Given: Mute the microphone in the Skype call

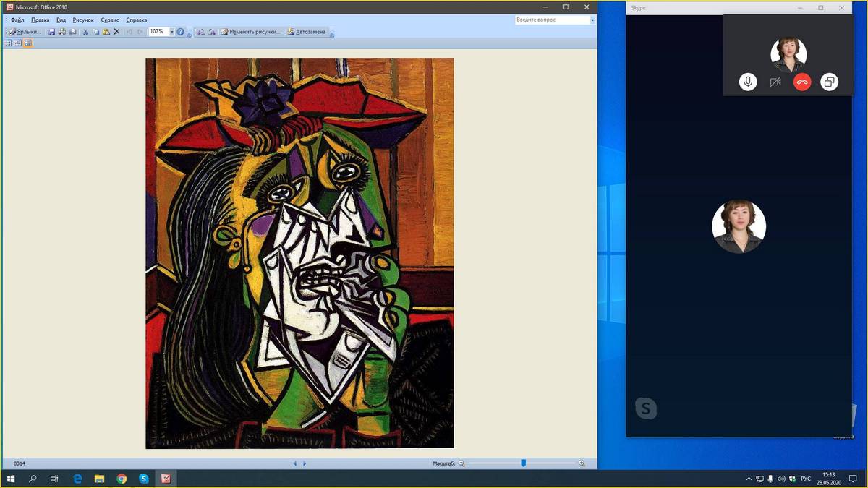Looking at the screenshot, I should pos(748,82).
